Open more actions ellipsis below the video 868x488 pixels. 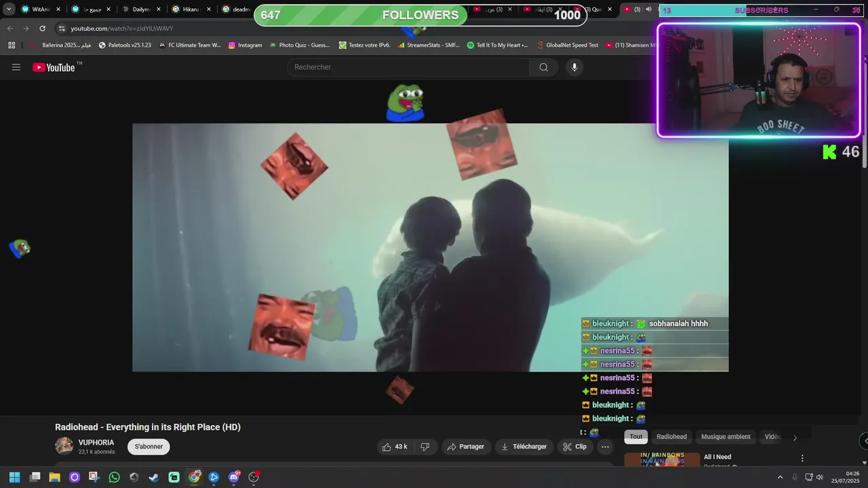pos(606,447)
